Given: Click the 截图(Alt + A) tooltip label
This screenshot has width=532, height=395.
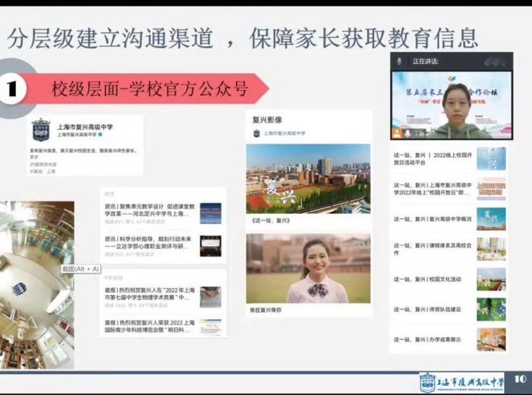Looking at the screenshot, I should [81, 269].
